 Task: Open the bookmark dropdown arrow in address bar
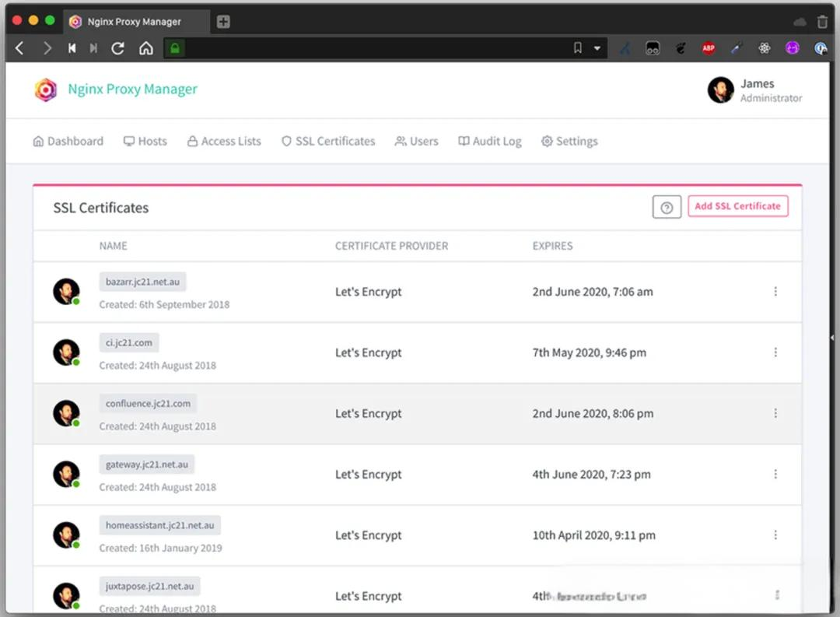click(x=597, y=48)
